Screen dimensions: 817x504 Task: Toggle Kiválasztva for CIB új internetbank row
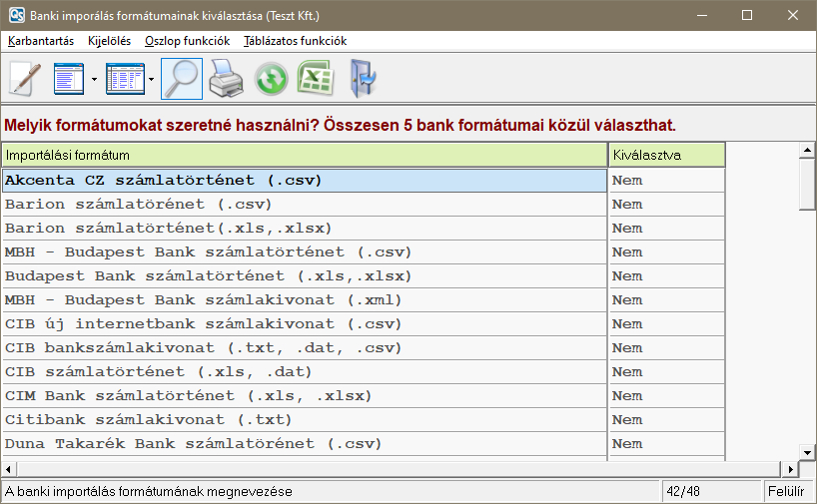pyautogui.click(x=666, y=324)
